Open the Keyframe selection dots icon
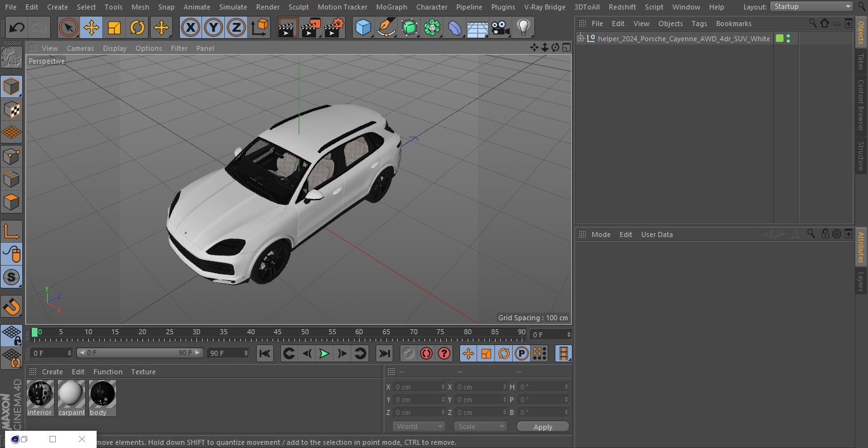868x448 pixels. click(539, 353)
